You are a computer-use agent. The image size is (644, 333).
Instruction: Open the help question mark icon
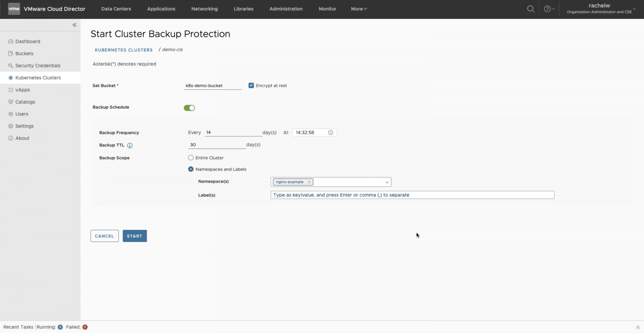click(547, 9)
